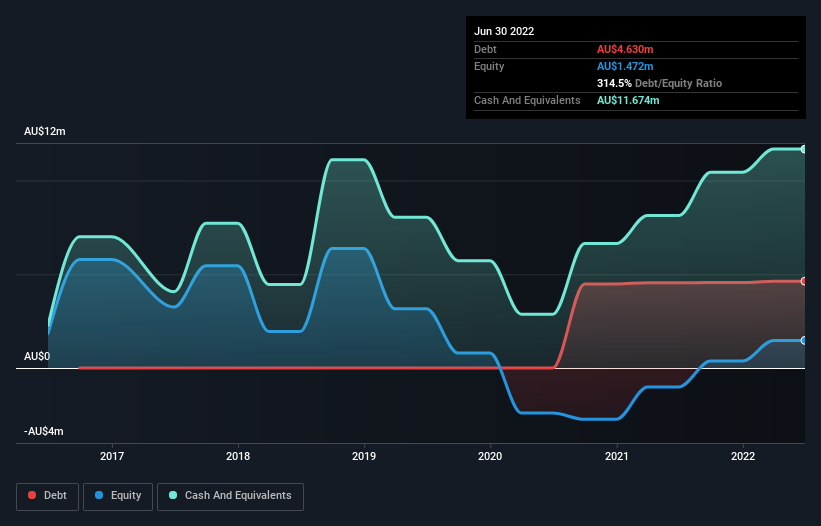The width and height of the screenshot is (821, 526).
Task: Toggle the Equity series in the legend
Action: [x=118, y=496]
